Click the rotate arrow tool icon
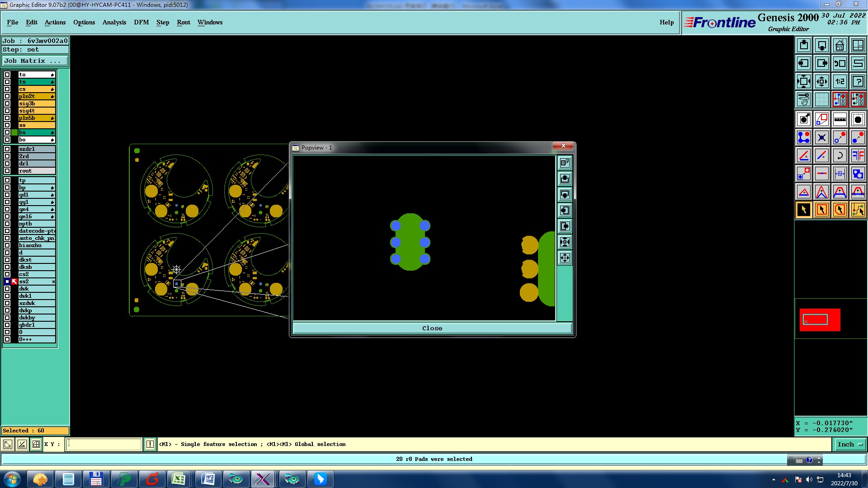The image size is (868, 488). point(840,155)
